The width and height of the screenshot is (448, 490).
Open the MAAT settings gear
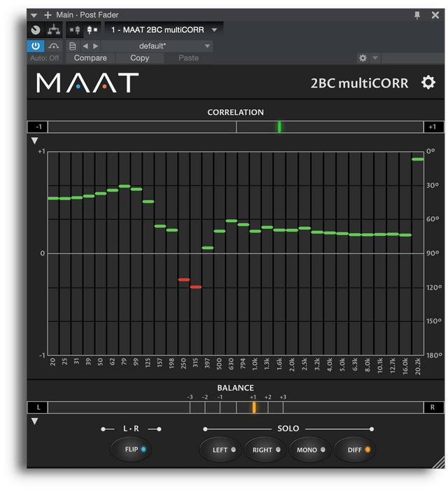pyautogui.click(x=428, y=83)
